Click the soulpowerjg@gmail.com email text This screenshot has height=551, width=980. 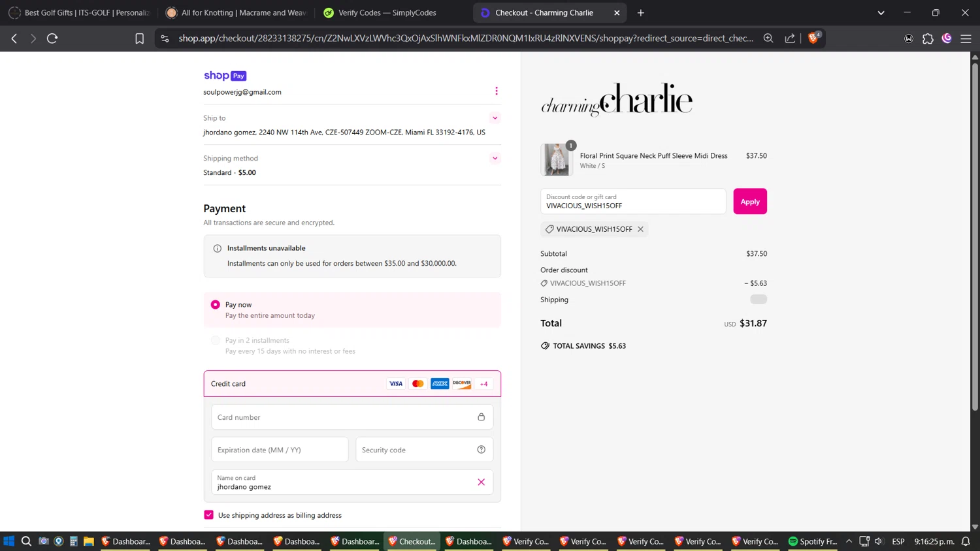(x=242, y=92)
